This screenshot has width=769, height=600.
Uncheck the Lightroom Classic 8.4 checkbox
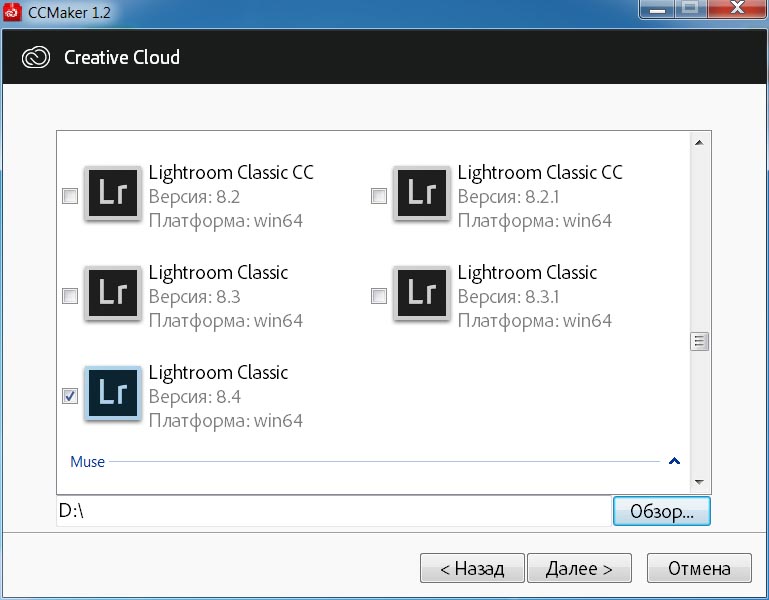pos(70,396)
